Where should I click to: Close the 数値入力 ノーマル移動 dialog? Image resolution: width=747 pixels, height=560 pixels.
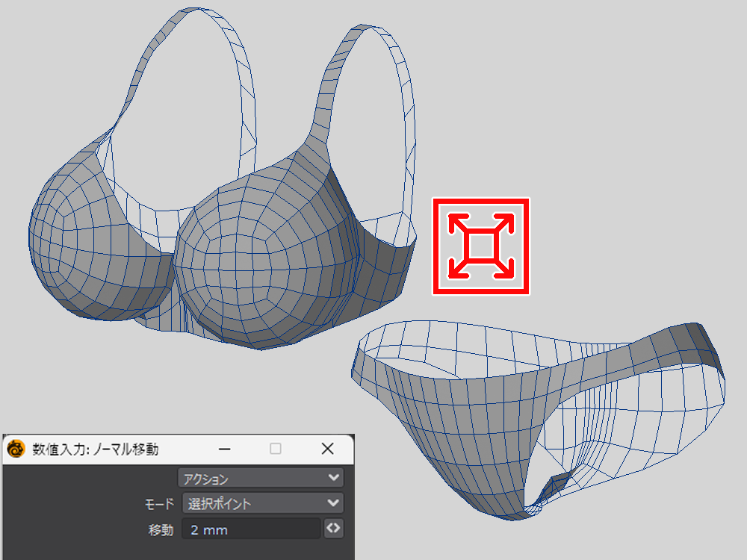[x=326, y=449]
